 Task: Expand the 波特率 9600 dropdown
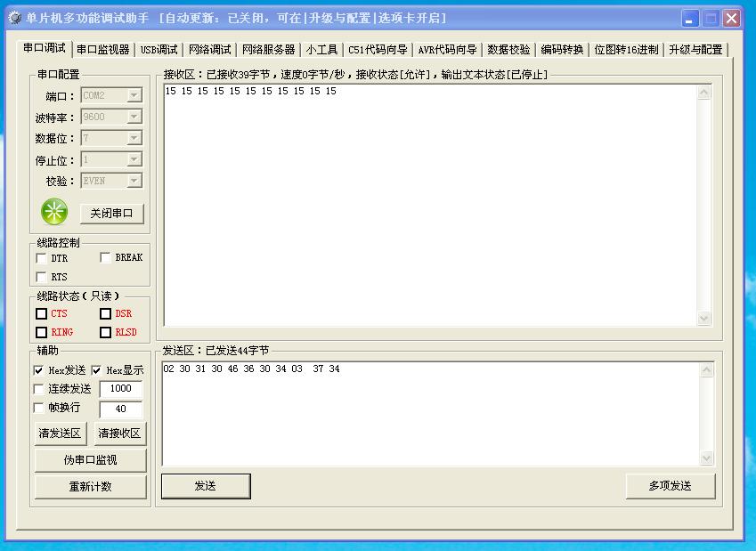[x=134, y=117]
